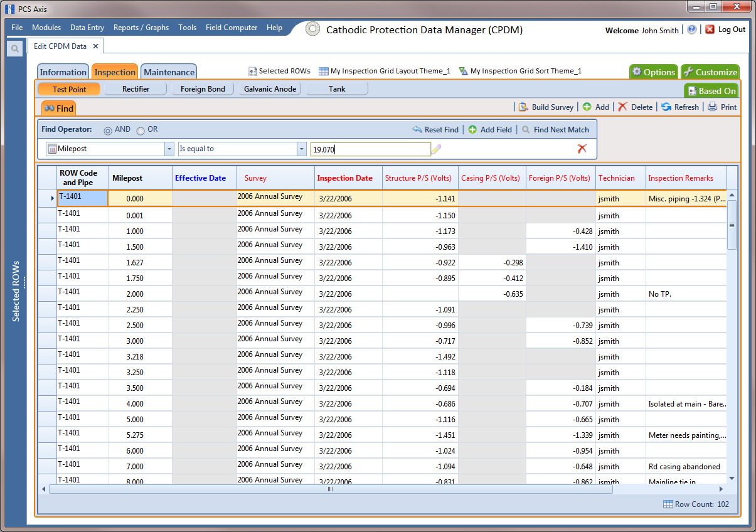Select the Test Point facility button

(69, 89)
